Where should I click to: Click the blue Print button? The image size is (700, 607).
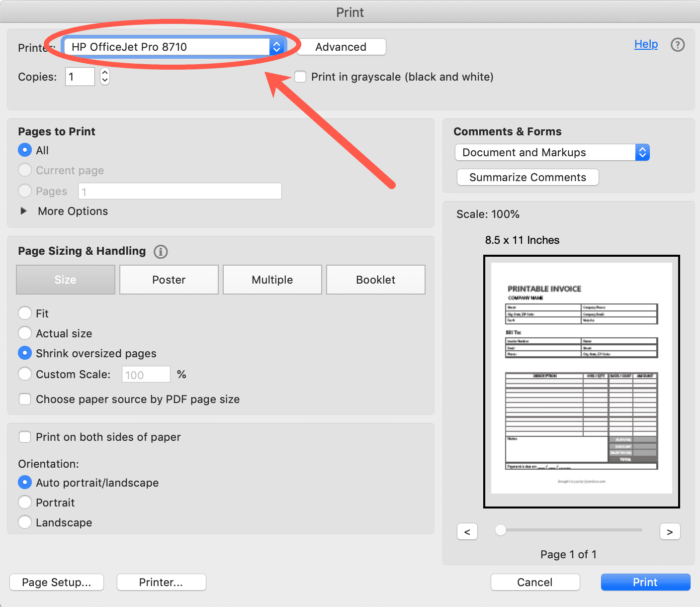[645, 582]
